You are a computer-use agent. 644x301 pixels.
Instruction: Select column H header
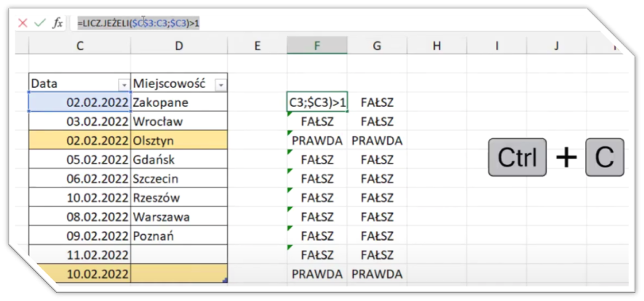[x=437, y=46]
